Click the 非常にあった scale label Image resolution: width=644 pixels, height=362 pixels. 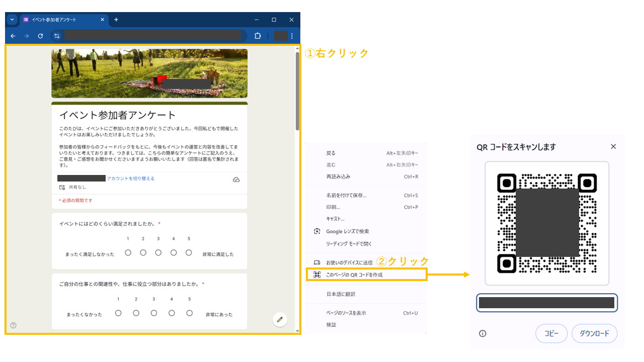point(219,315)
